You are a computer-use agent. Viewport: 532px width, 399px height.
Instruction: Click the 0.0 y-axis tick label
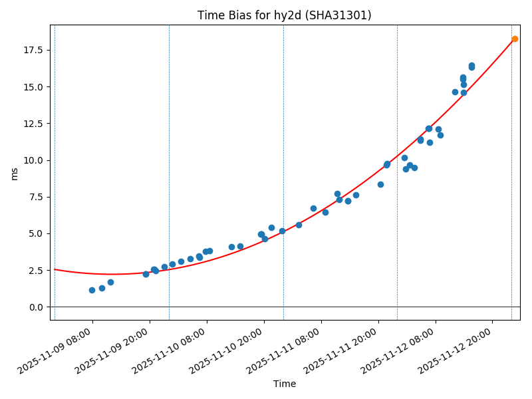tap(37, 307)
